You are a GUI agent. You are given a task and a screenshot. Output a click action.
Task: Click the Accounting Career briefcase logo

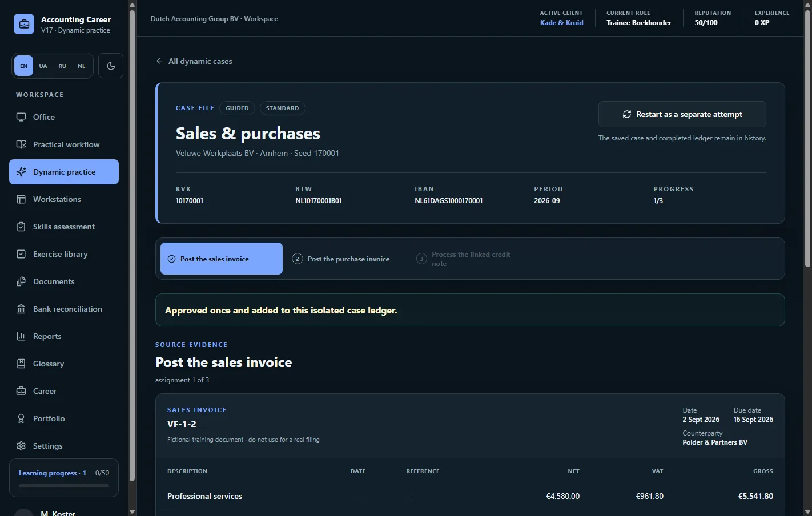[x=24, y=24]
